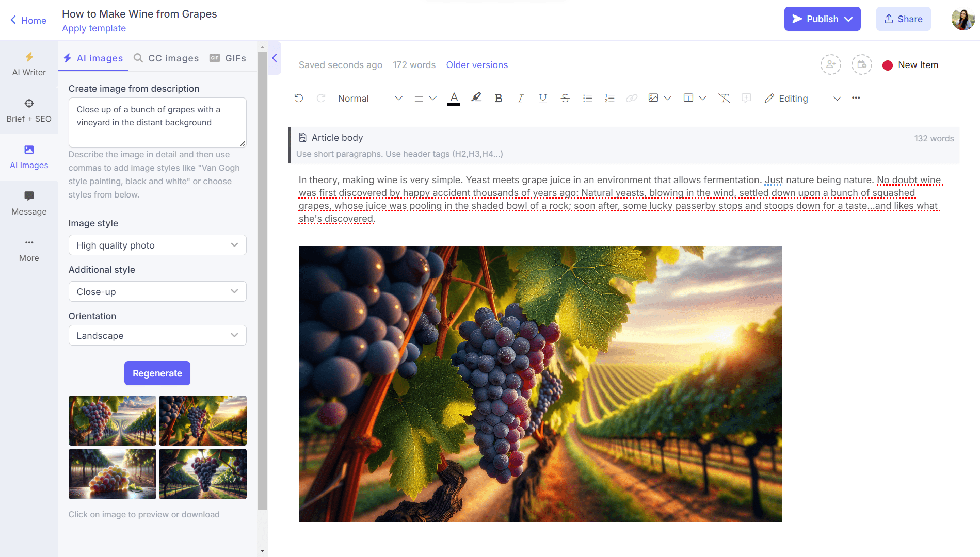The width and height of the screenshot is (980, 557).
Task: Open the Landscape orientation dropdown
Action: [157, 335]
